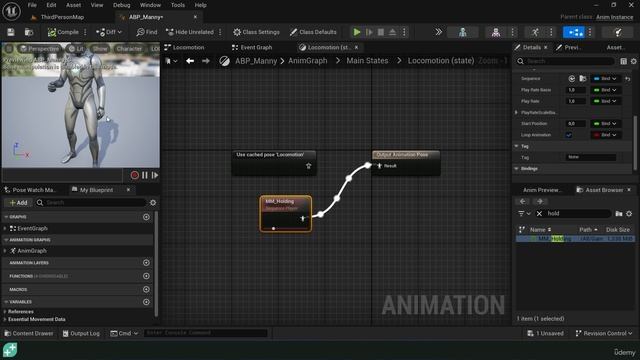Add a new variable in VARIABLES section

[146, 302]
